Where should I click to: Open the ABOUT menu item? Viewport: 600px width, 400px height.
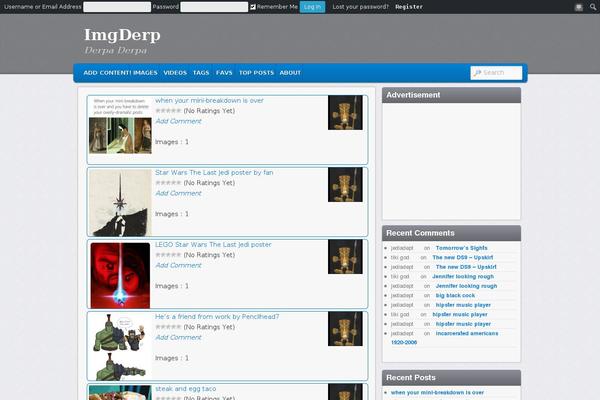point(290,73)
